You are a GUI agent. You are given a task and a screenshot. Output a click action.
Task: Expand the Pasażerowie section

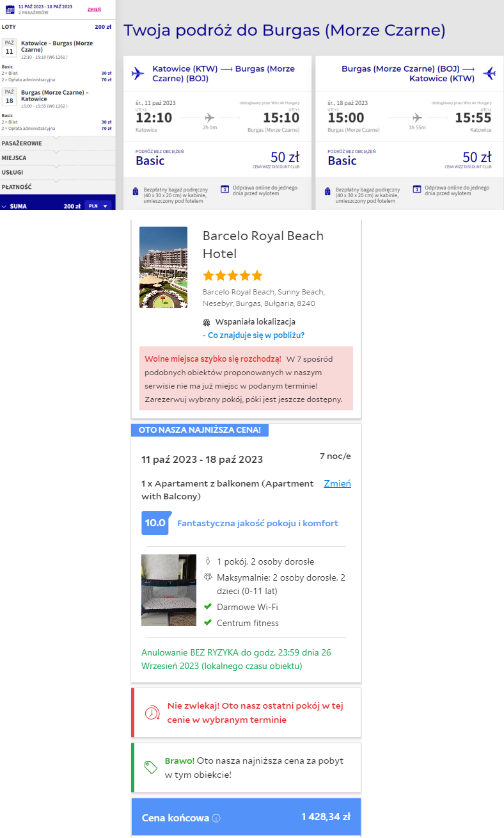[x=56, y=143]
